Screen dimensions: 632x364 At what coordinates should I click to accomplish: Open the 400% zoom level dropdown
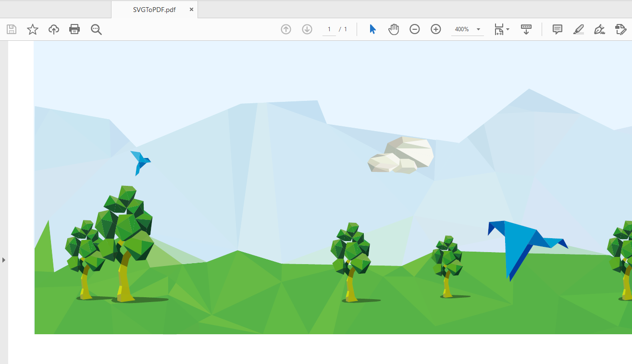click(468, 29)
